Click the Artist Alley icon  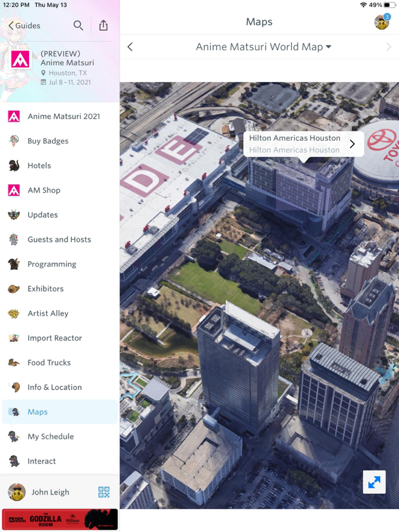coord(14,314)
